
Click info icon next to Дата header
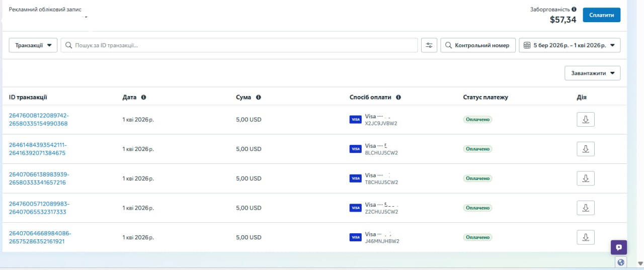pyautogui.click(x=143, y=98)
